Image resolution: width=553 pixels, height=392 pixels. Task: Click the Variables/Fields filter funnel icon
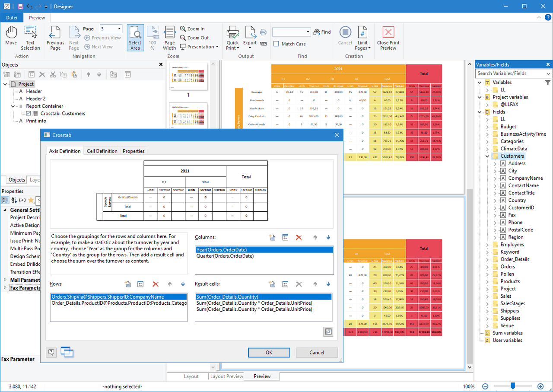[548, 82]
